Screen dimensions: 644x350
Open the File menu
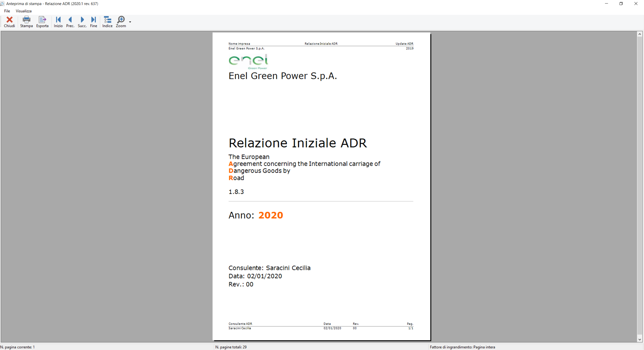7,11
